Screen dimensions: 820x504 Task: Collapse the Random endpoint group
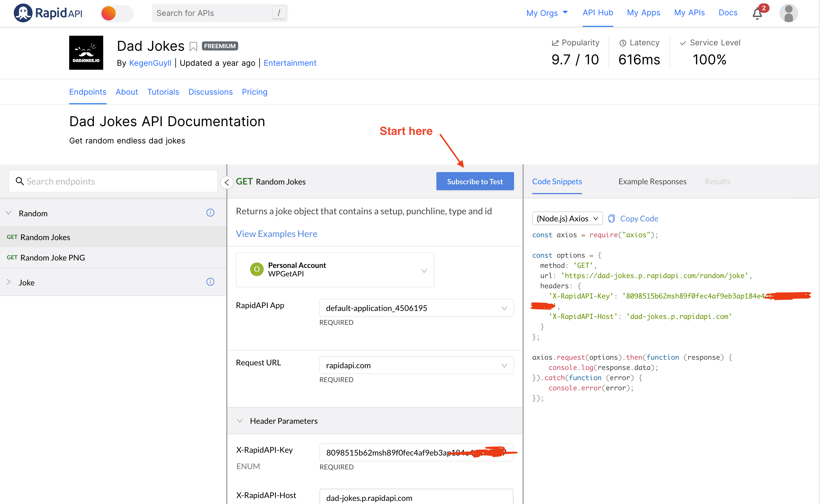point(9,213)
